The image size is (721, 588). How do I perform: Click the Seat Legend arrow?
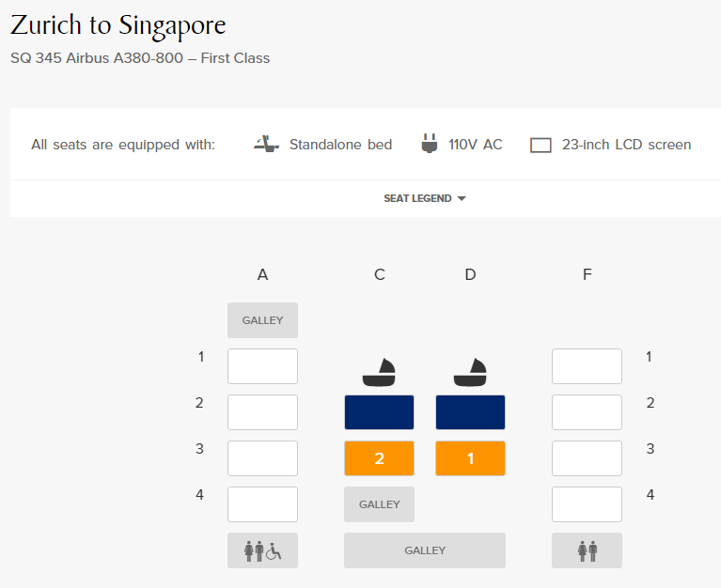point(462,198)
